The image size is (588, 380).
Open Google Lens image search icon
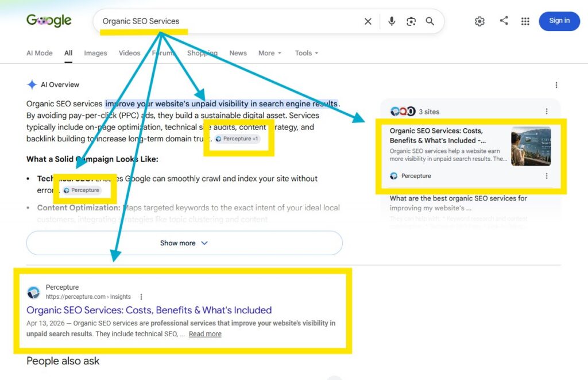click(x=411, y=21)
